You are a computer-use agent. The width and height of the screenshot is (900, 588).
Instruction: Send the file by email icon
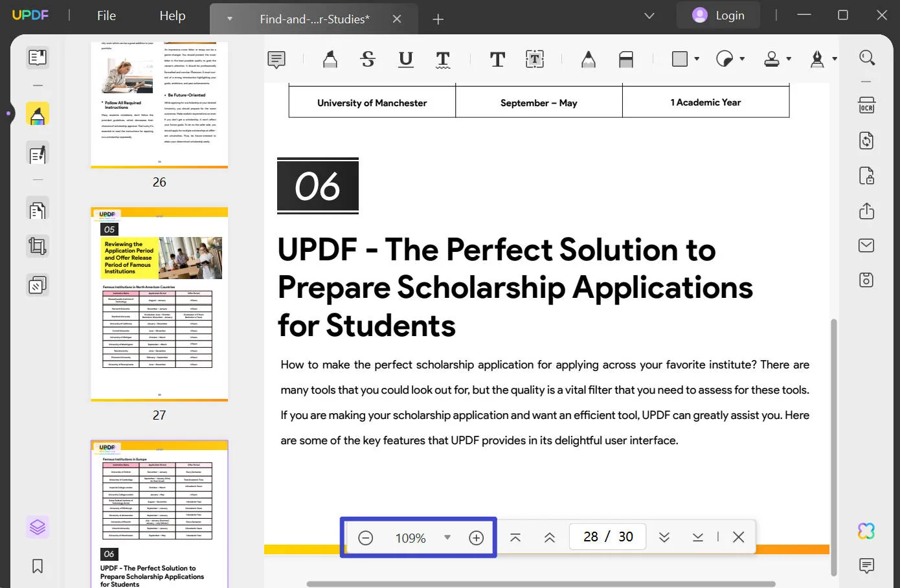click(x=866, y=245)
